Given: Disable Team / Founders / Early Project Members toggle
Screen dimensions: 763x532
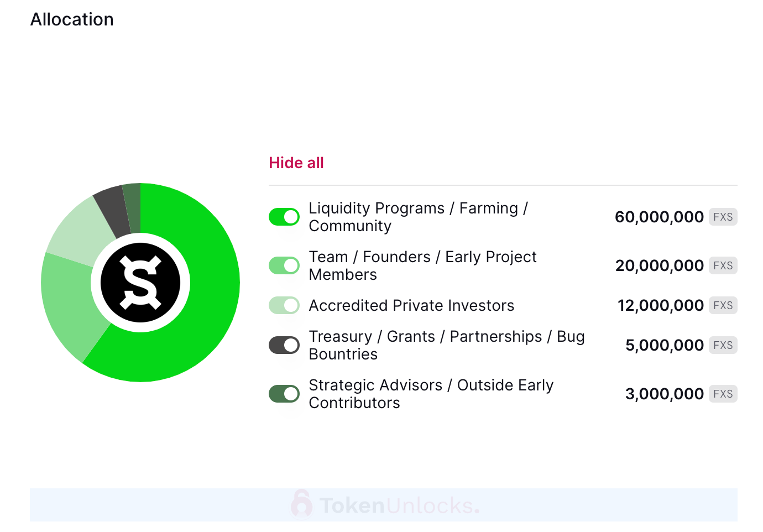Looking at the screenshot, I should (284, 265).
